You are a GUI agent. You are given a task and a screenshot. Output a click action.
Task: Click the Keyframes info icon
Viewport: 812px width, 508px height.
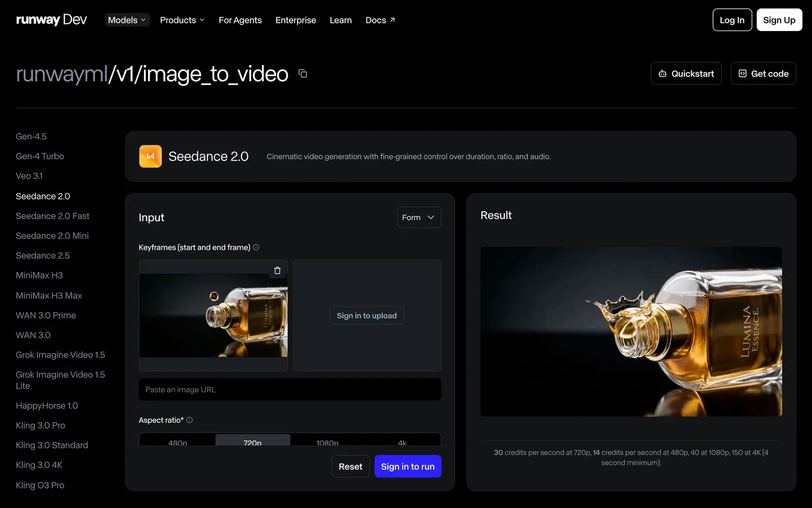point(256,247)
